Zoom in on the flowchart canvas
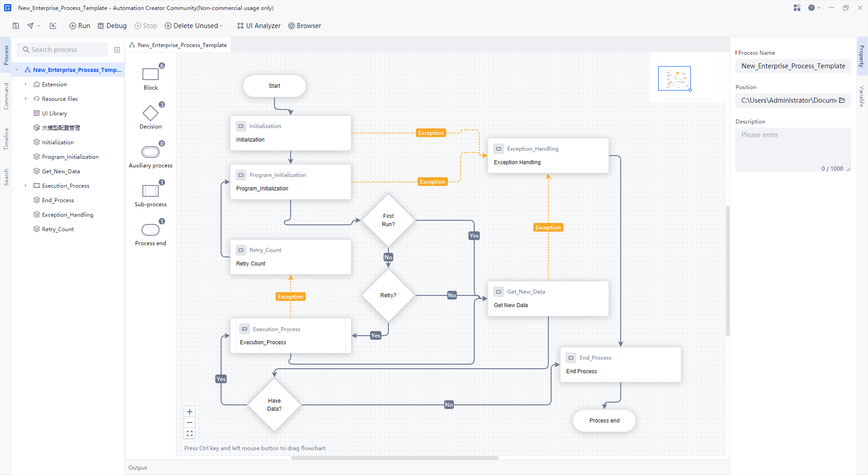Image resolution: width=868 pixels, height=475 pixels. click(189, 412)
